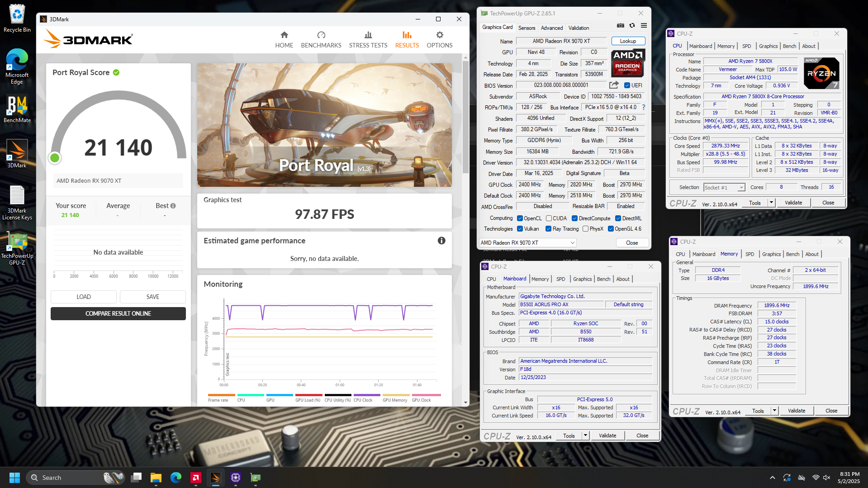The height and width of the screenshot is (488, 868).
Task: Click the Windows taskbar Search box
Action: point(75,478)
